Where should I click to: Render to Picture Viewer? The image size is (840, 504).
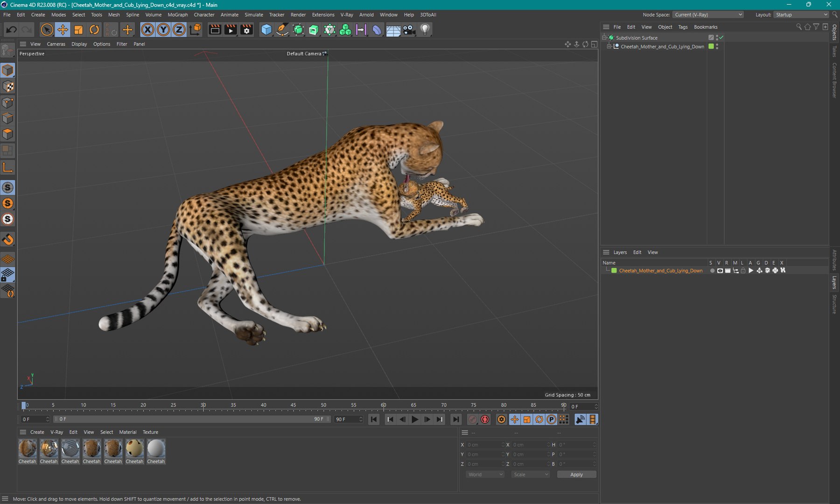[231, 30]
